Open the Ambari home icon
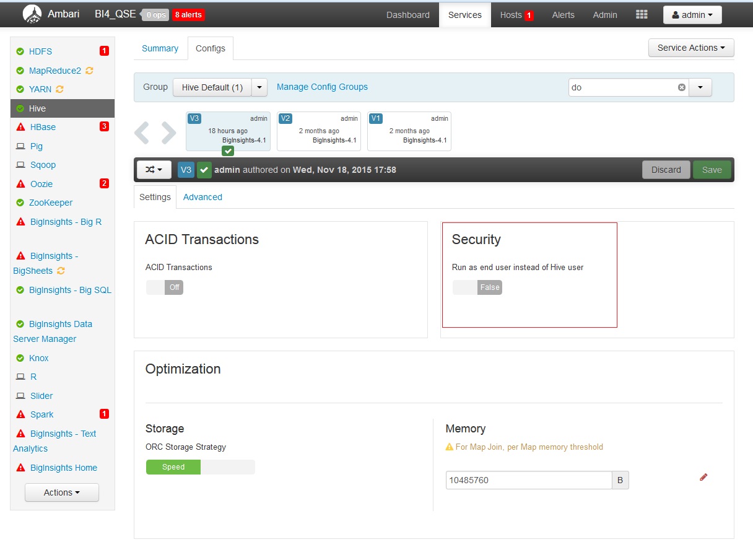This screenshot has width=753, height=560. 32,14
